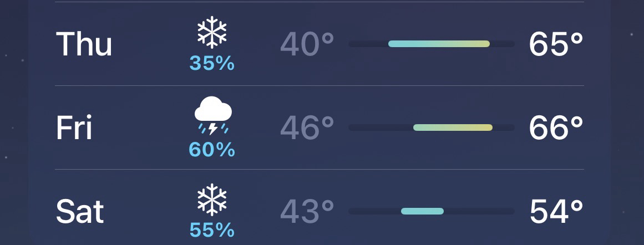
Task: Tap the 43° low temperature
Action: (307, 212)
